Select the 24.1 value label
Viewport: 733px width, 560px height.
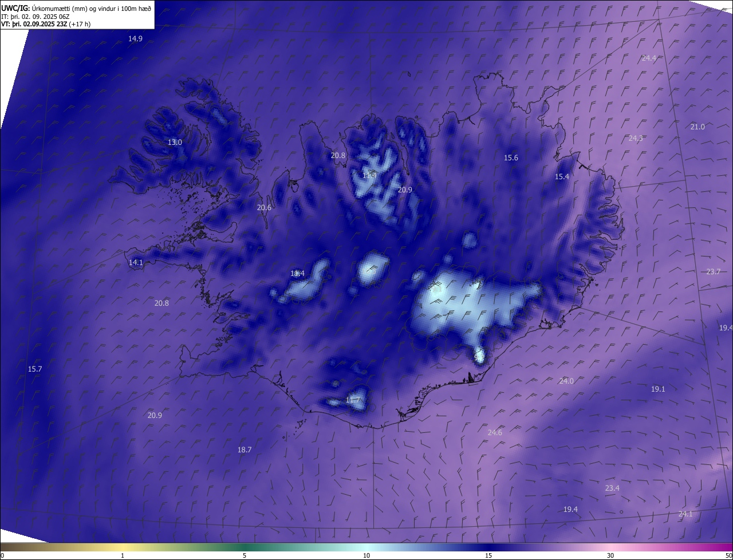(x=685, y=514)
